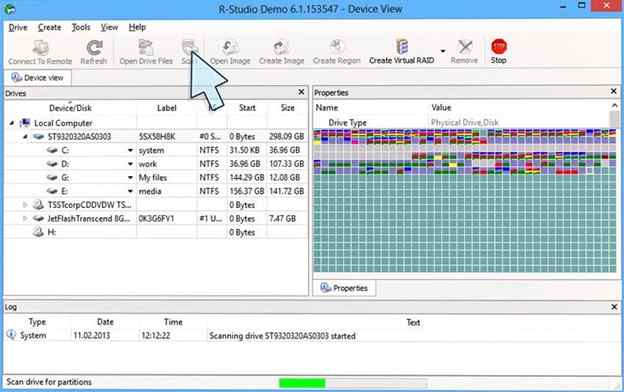Stop the scan with the Stop button
Viewport: 624px width, 392px height.
(x=498, y=52)
